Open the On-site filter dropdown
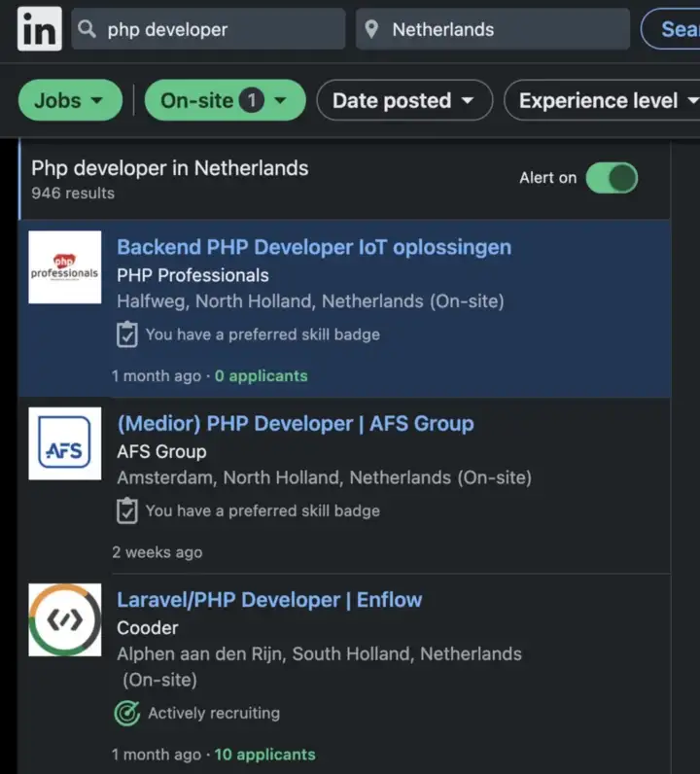Screen dimensions: 700x774 (226, 100)
